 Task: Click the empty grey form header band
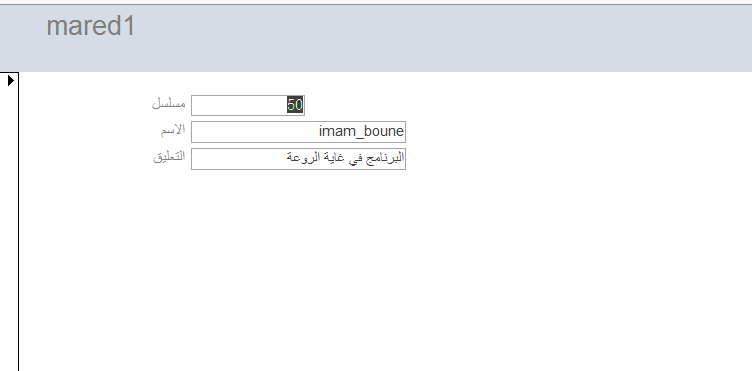tap(432, 38)
